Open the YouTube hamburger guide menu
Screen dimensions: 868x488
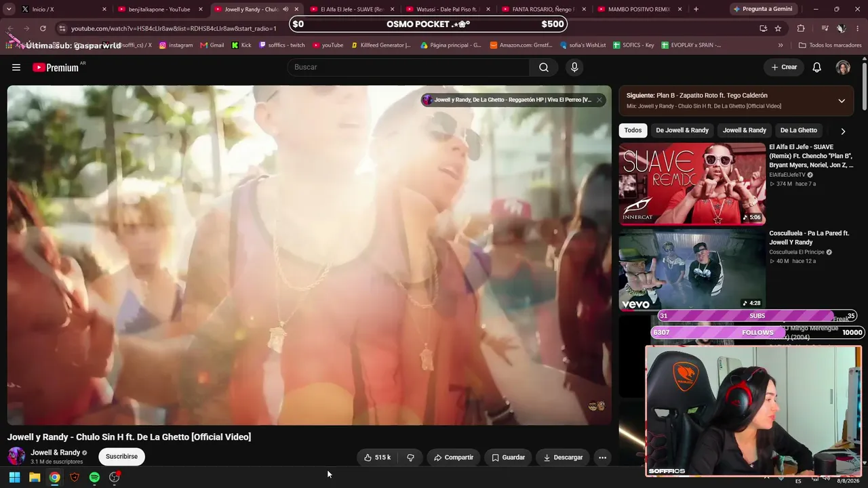pyautogui.click(x=16, y=67)
